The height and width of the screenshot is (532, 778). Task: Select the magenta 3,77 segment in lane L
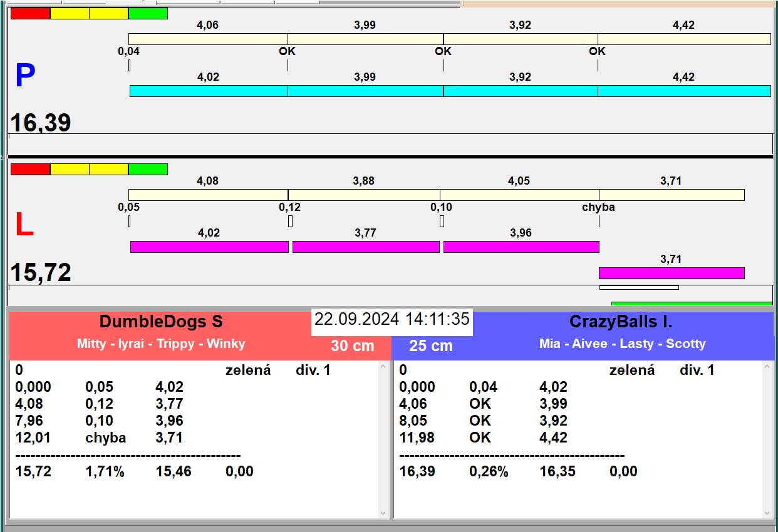(366, 247)
